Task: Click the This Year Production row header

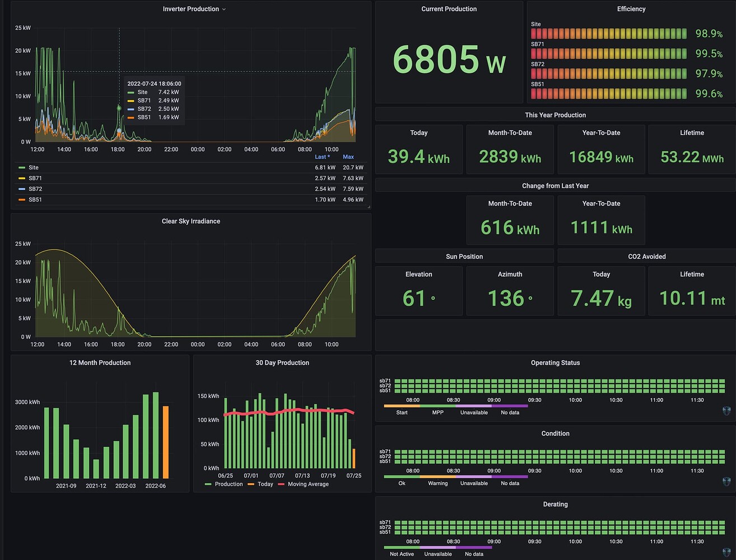Action: click(x=555, y=115)
